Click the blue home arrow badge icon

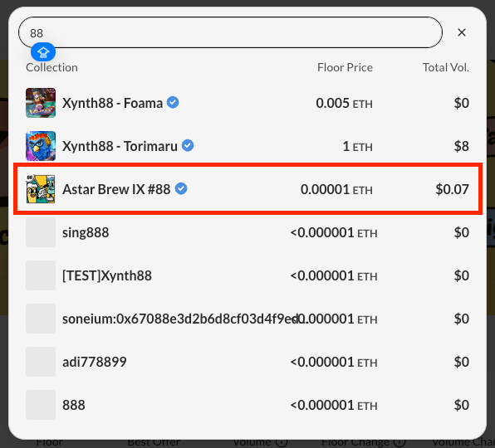coord(43,52)
